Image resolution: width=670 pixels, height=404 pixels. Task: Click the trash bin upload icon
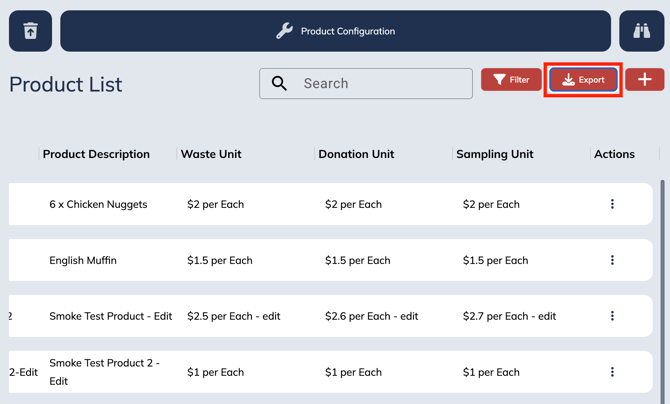[30, 31]
